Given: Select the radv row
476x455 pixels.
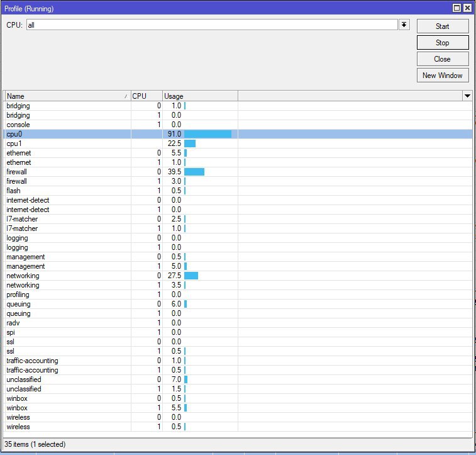Looking at the screenshot, I should coord(238,323).
